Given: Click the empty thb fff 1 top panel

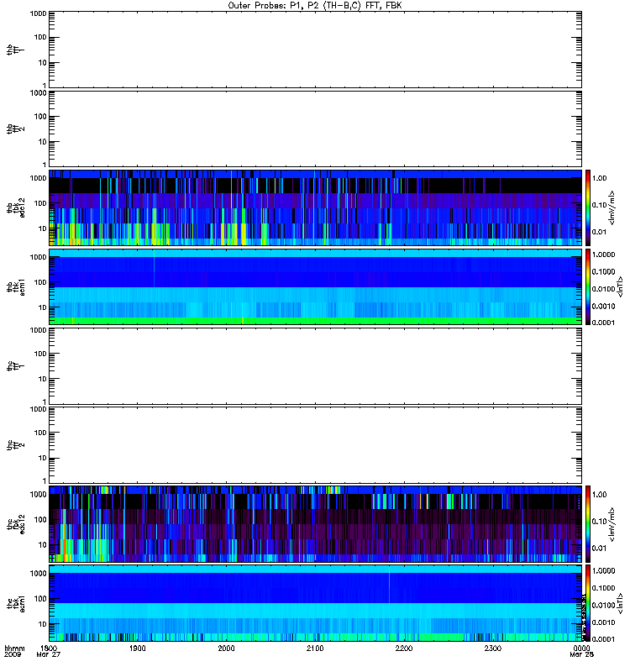Looking at the screenshot, I should click(316, 50).
